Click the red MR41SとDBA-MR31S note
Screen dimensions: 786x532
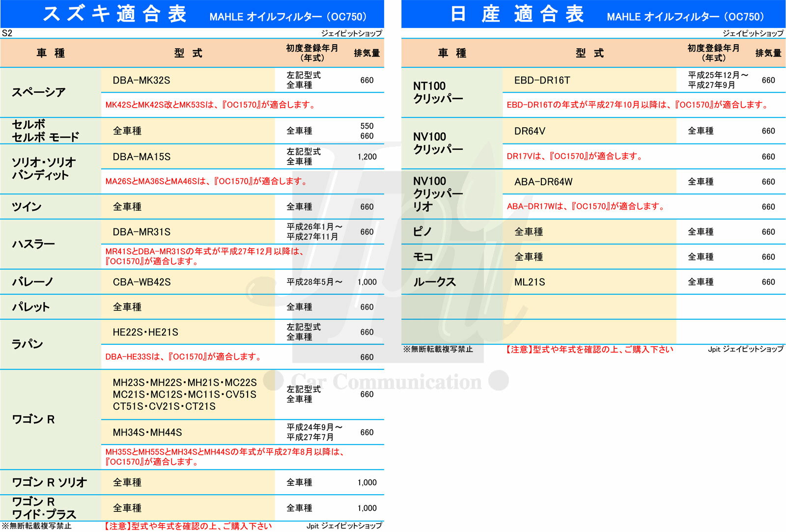tap(205, 256)
